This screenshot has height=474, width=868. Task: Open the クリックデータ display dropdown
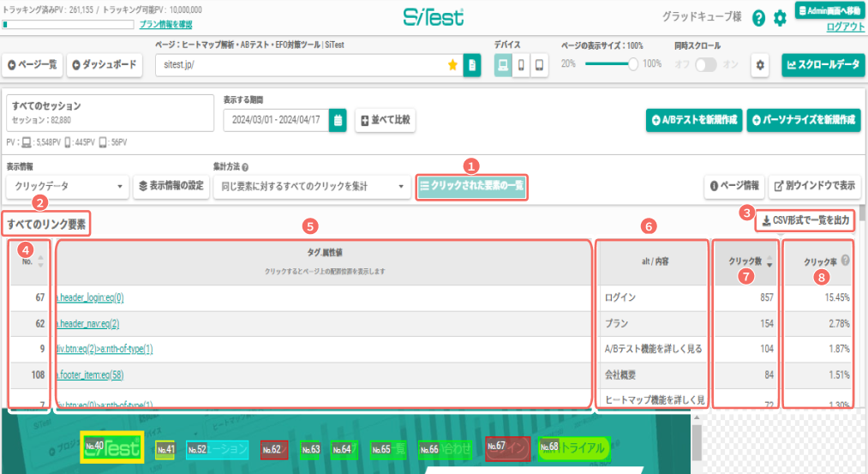point(68,187)
